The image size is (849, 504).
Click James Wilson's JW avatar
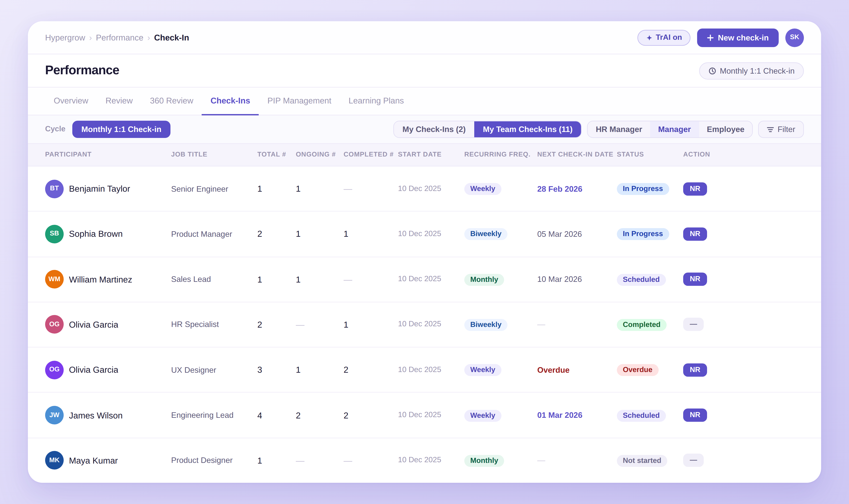point(54,415)
